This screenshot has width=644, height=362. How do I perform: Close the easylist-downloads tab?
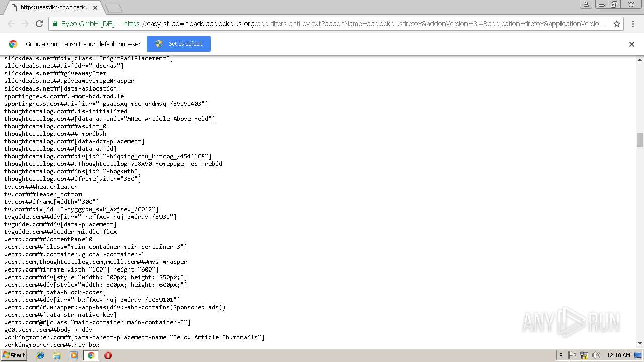[x=95, y=8]
